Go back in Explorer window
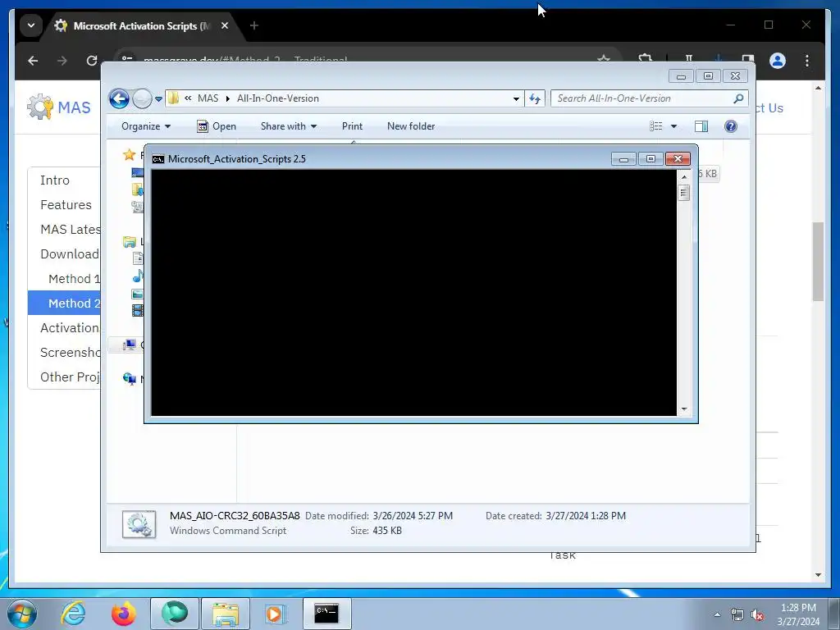The image size is (840, 630). 119,98
